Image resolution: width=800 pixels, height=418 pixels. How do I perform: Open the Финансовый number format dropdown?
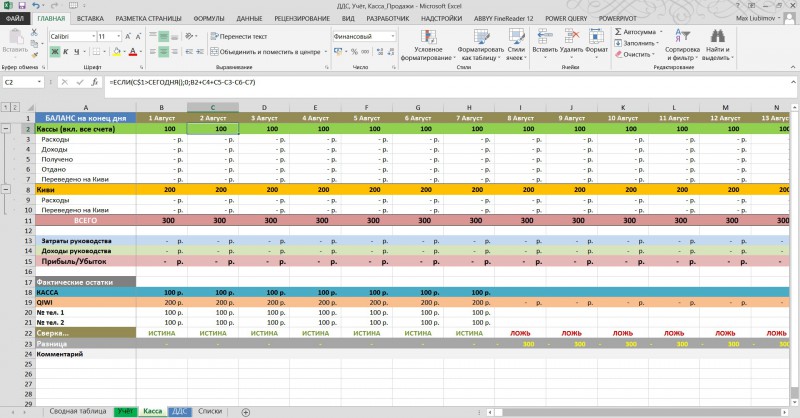[x=392, y=36]
